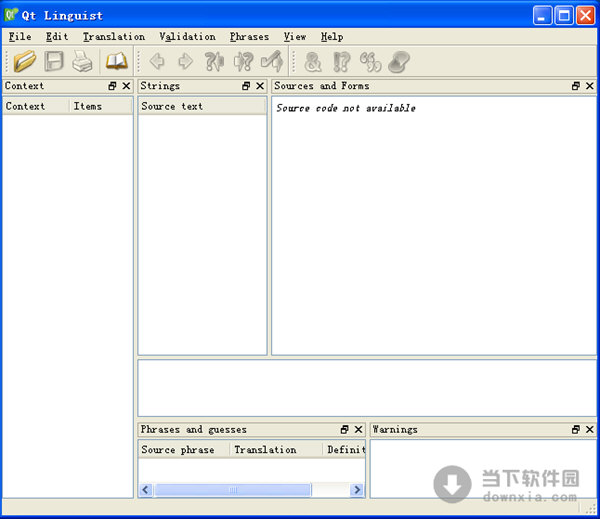Open the Phrases menu

pos(249,37)
